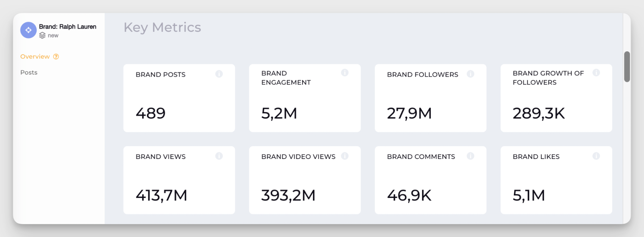Click the vertical scrollbar thumb
644x237 pixels.
point(627,66)
